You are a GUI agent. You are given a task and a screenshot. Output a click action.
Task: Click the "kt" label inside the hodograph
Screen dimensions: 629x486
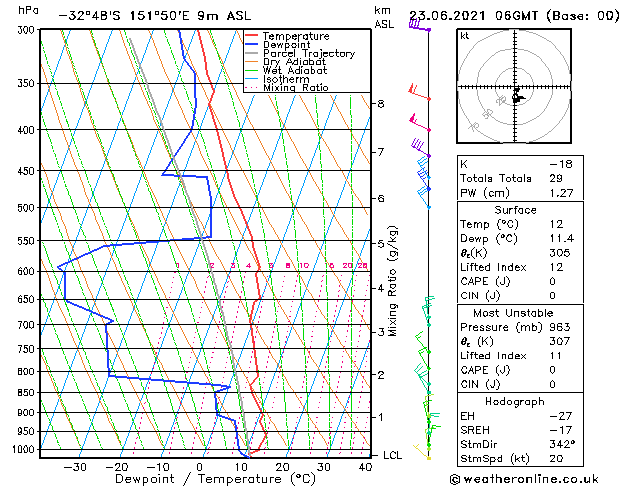click(465, 36)
